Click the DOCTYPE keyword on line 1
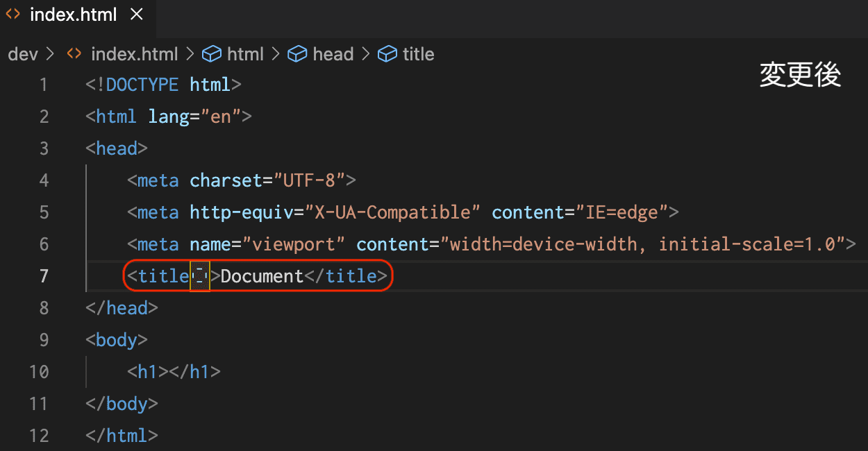 point(142,85)
